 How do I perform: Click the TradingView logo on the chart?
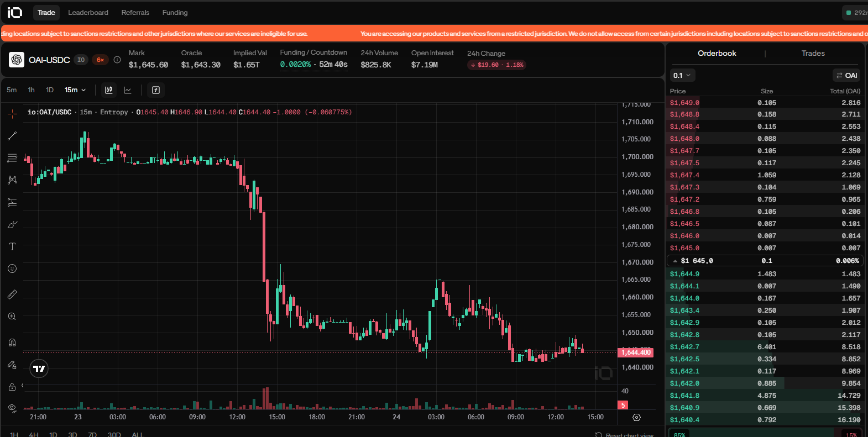(39, 368)
